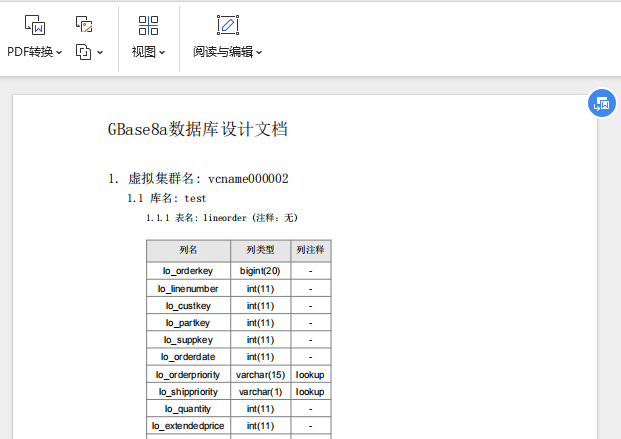The width and height of the screenshot is (621, 439).
Task: Click the 表名: lineorder heading
Action: tap(222, 218)
